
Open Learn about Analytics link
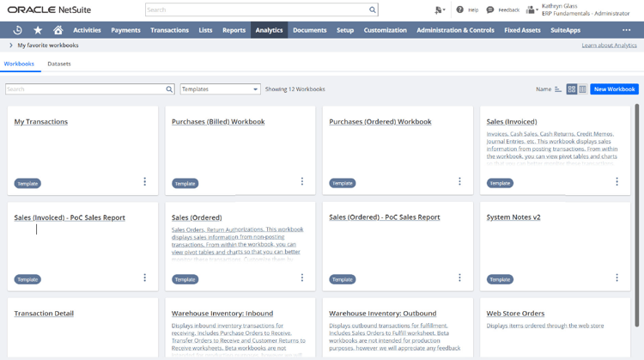click(x=609, y=46)
